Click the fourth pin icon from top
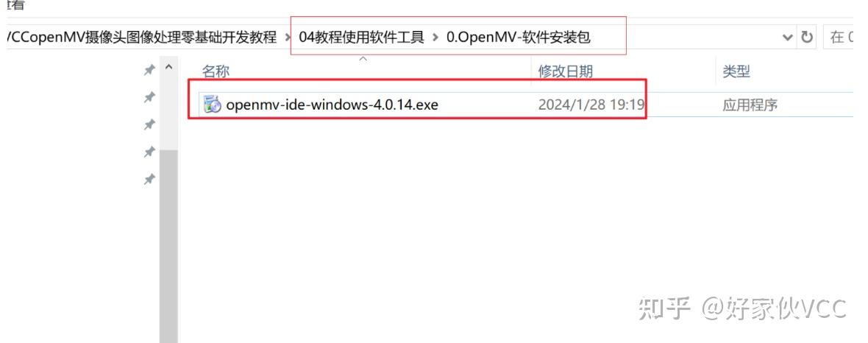 [x=149, y=152]
